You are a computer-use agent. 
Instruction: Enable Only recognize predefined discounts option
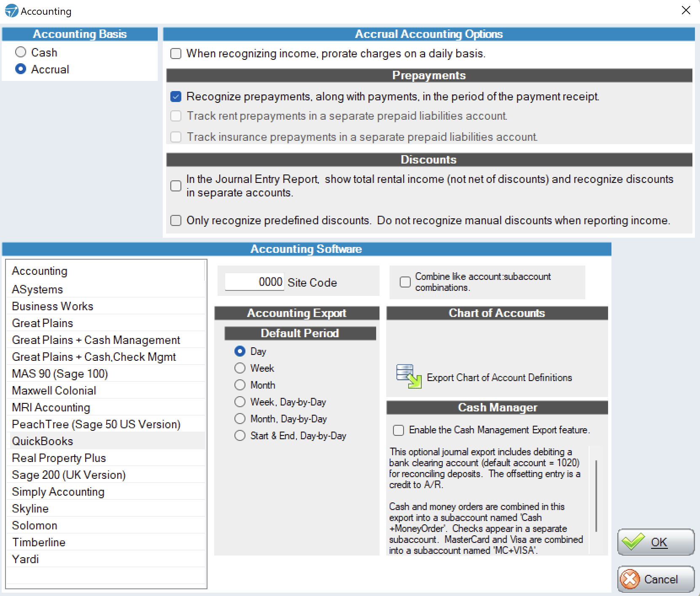click(x=176, y=220)
